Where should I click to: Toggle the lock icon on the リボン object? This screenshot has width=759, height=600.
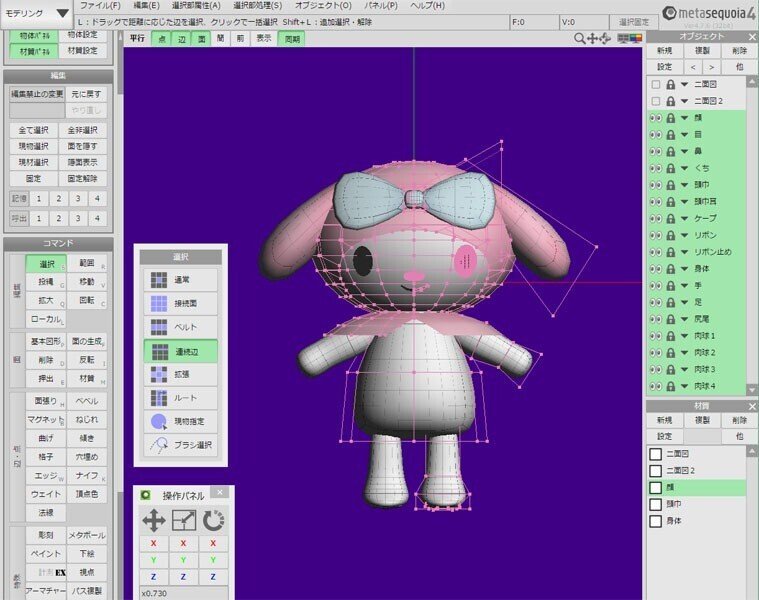click(x=670, y=235)
